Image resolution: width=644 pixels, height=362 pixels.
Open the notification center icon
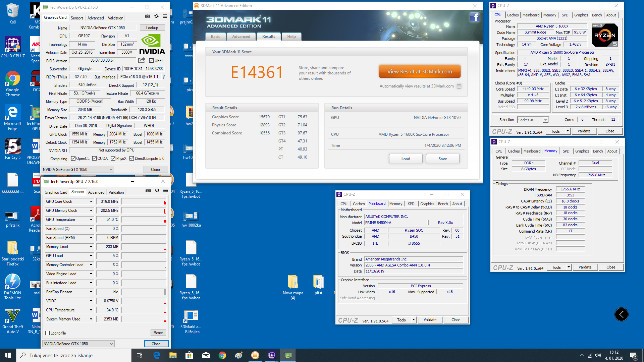(x=634, y=355)
